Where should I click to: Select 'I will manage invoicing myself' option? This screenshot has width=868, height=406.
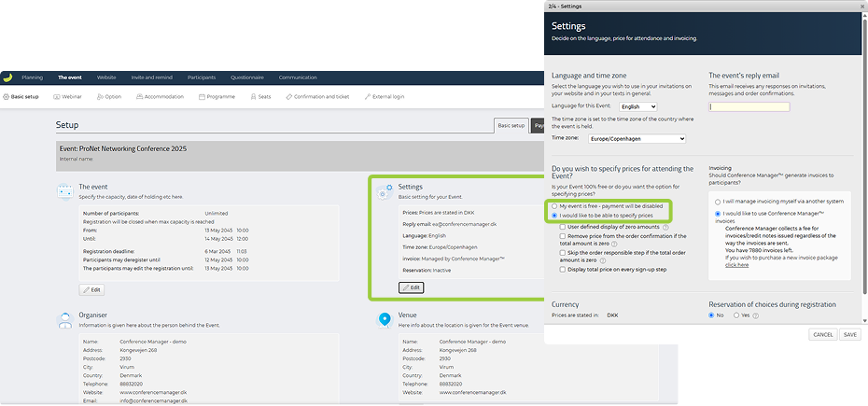click(x=717, y=201)
